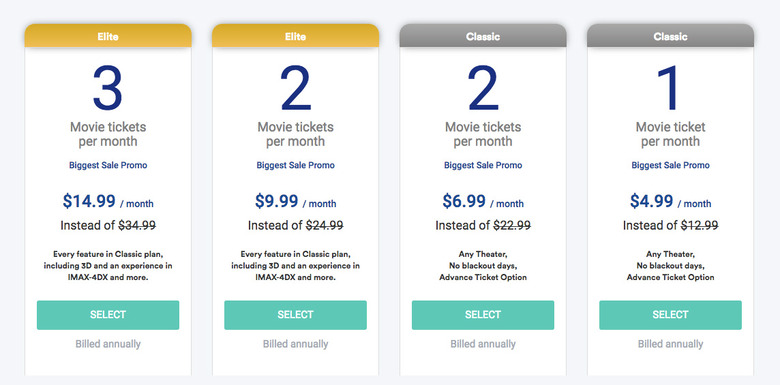Click the crossed-out $34.99 price
Screen dimensions: 780x385
[x=137, y=225]
